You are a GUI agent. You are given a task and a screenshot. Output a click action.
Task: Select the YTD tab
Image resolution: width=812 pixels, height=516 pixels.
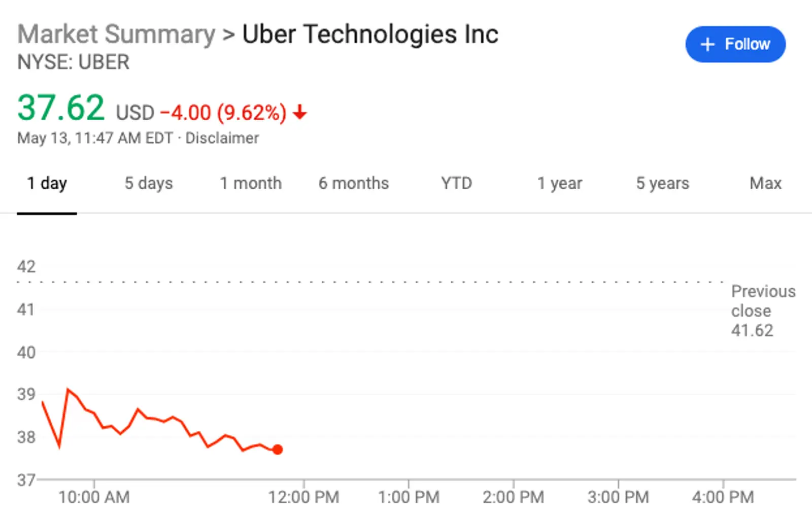pyautogui.click(x=456, y=183)
